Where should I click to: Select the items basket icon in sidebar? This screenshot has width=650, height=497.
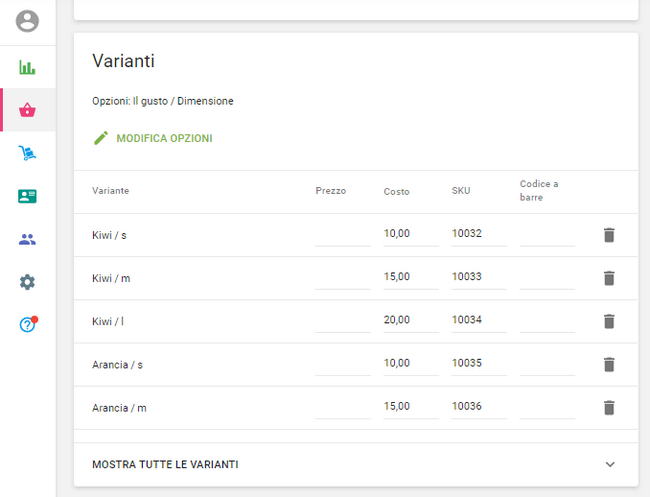[x=27, y=110]
